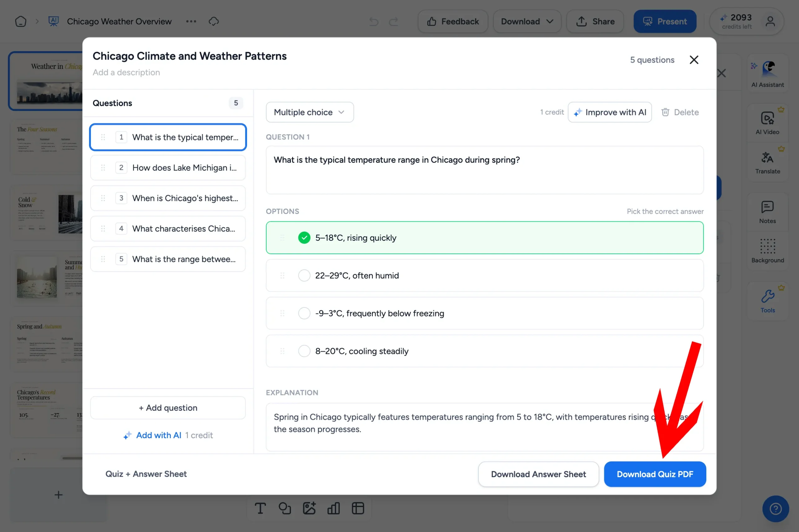
Task: Select the shapes tool in bottom toolbar
Action: [285, 509]
